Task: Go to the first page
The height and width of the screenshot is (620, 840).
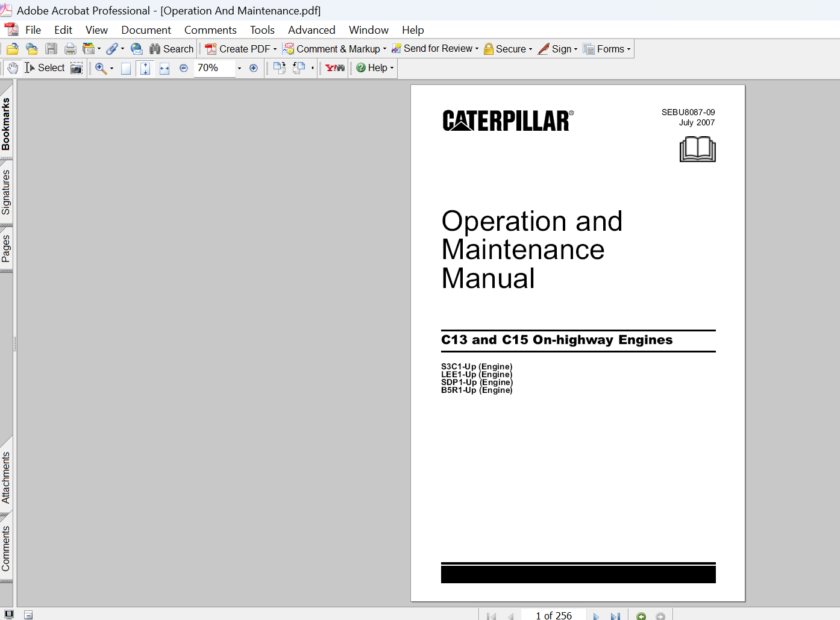Action: (492, 616)
